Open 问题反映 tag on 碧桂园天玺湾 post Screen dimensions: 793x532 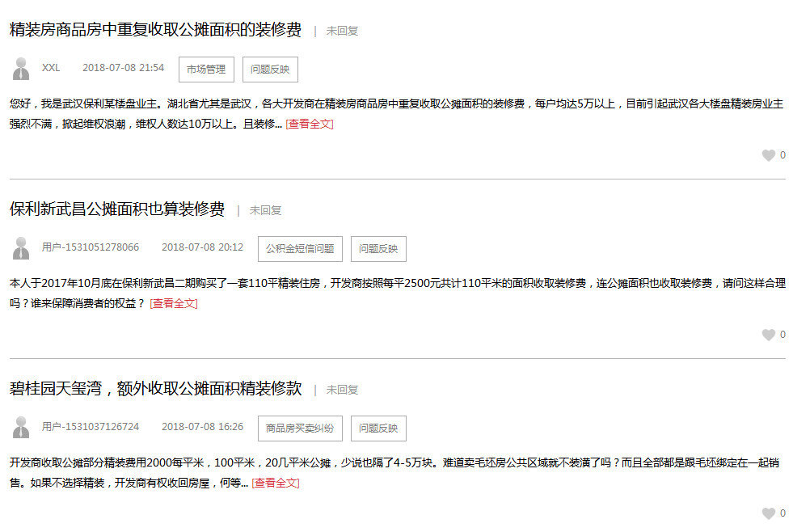pyautogui.click(x=378, y=429)
